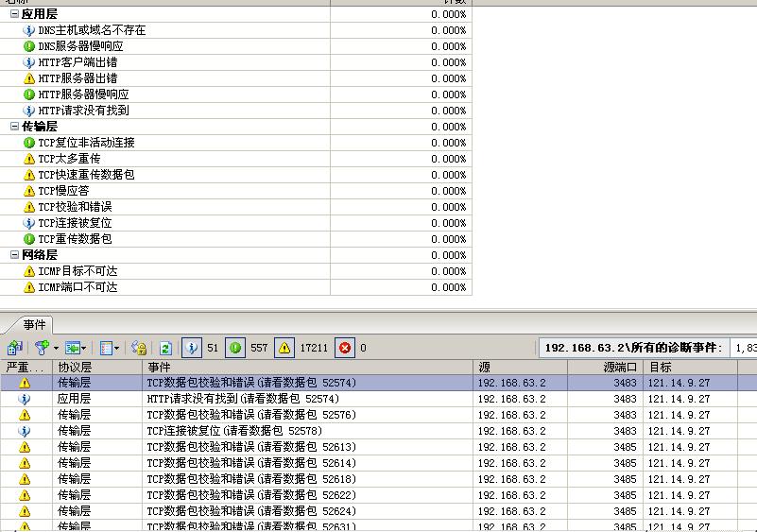Select TCP慢应答 row

click(x=236, y=191)
